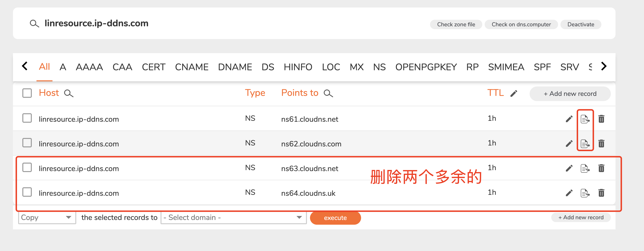
Task: Click the bottom Add new record button
Action: (581, 217)
